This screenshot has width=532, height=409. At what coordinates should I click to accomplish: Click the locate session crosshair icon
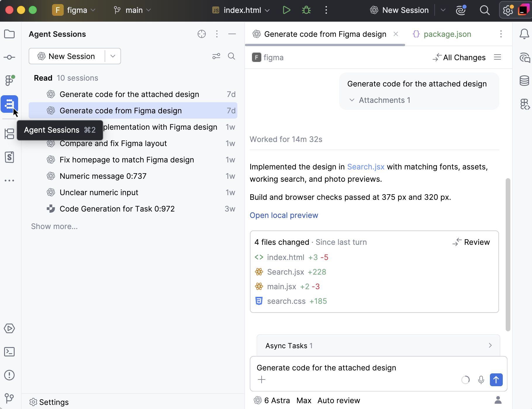tap(202, 34)
